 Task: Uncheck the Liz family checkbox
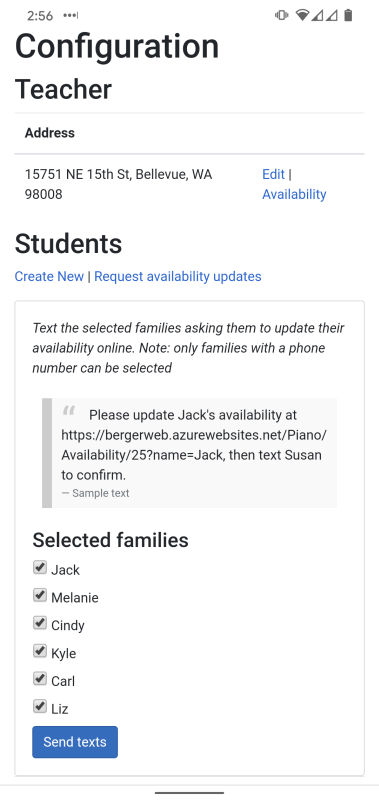(40, 706)
